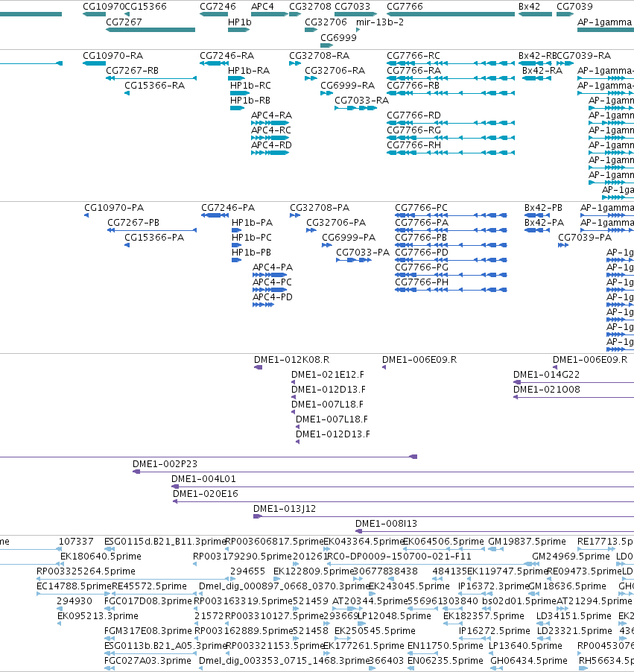Select protein APC4-PC
This screenshot has width=634, height=672.
(x=272, y=282)
